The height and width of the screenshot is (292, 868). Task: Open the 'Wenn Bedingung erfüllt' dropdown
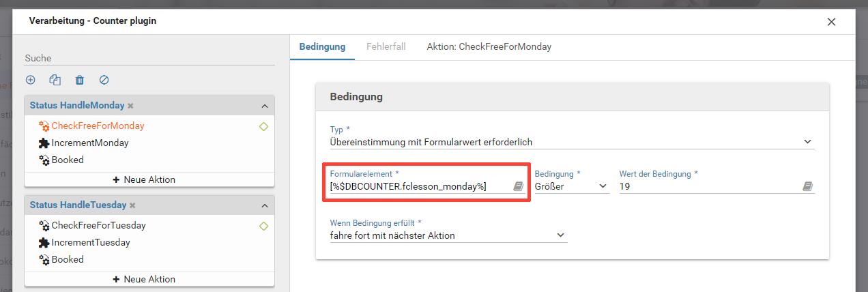point(560,235)
